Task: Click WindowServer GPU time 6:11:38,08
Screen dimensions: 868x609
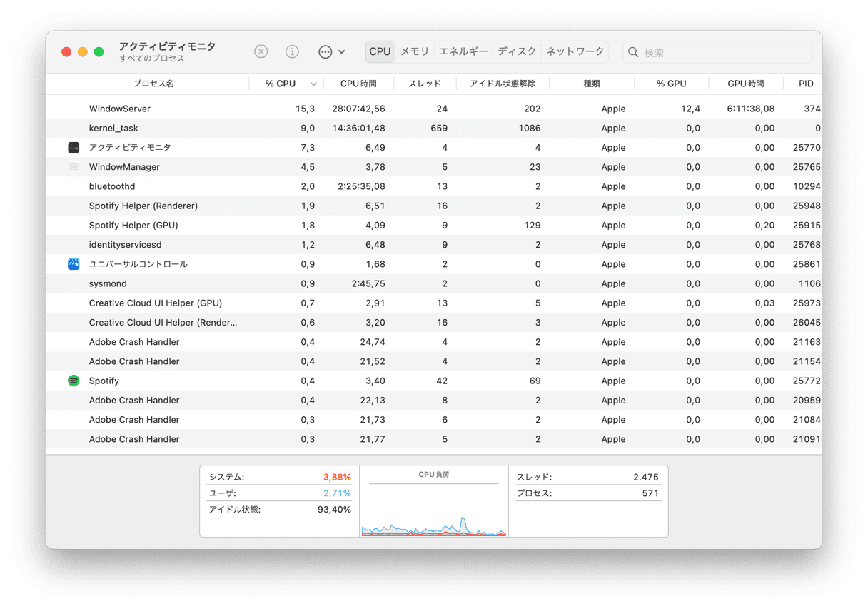Action: click(x=751, y=109)
